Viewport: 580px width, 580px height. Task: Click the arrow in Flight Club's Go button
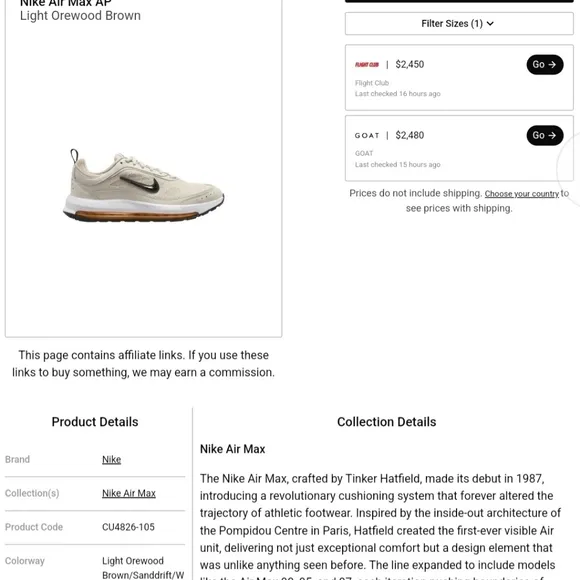pyautogui.click(x=552, y=65)
